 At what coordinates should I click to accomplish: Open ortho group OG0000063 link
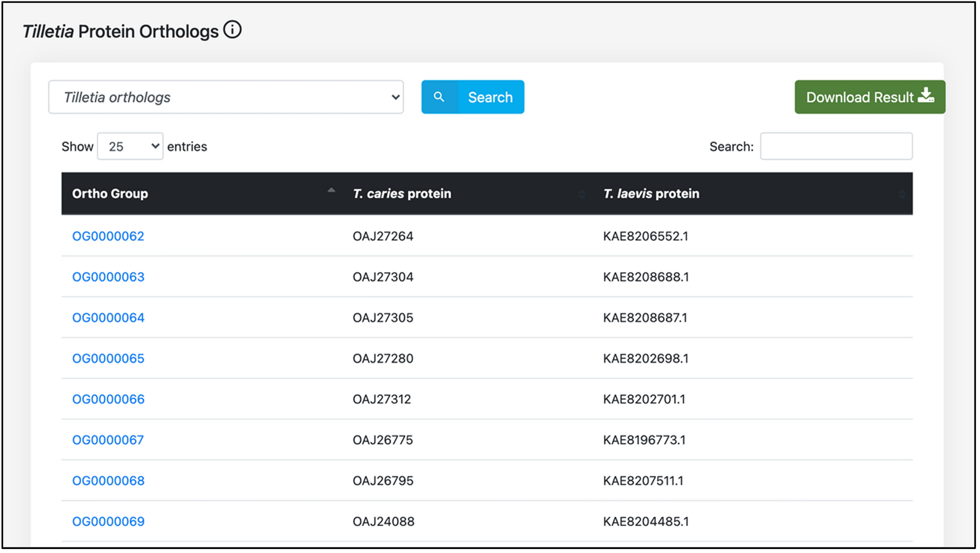108,277
